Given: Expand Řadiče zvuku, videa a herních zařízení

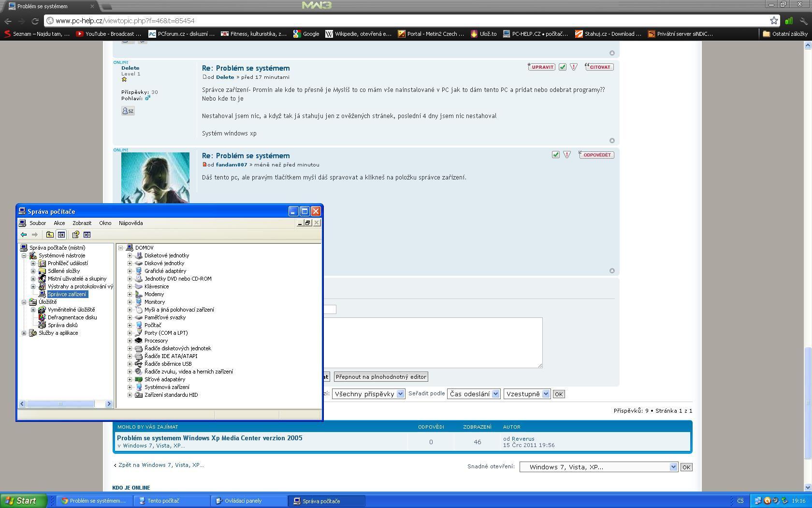Looking at the screenshot, I should (x=130, y=372).
